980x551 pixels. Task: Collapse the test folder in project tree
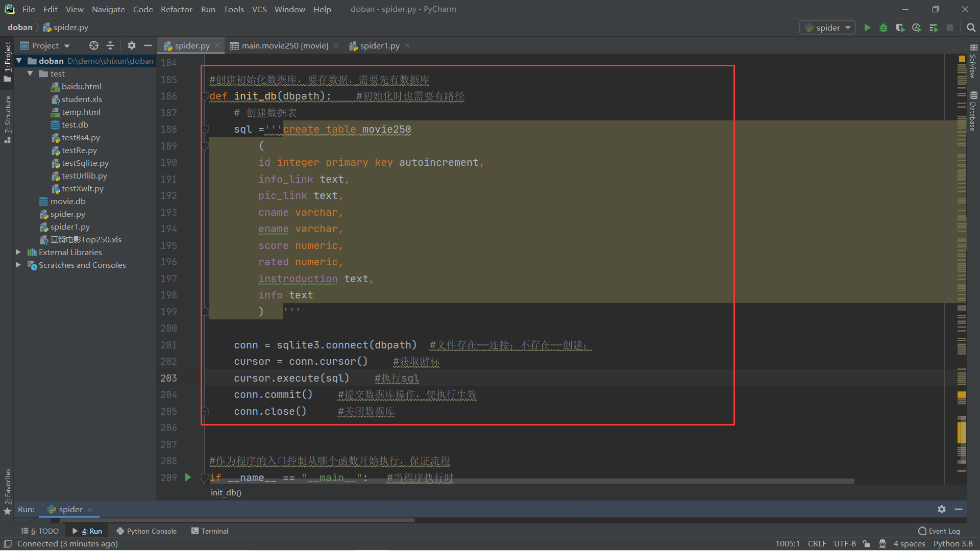pos(30,73)
